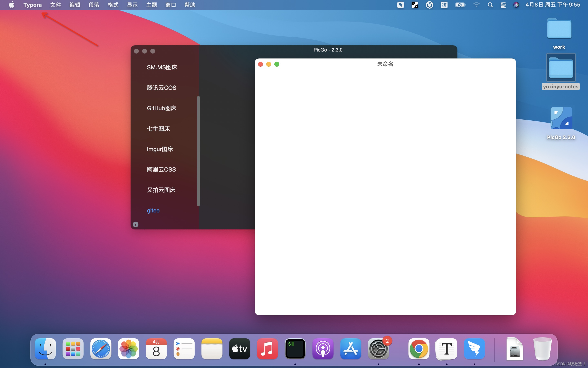Open Control Center
The height and width of the screenshot is (368, 588).
[503, 5]
